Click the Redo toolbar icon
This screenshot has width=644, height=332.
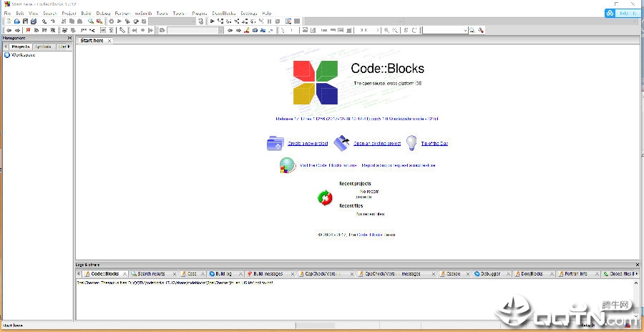[x=52, y=21]
